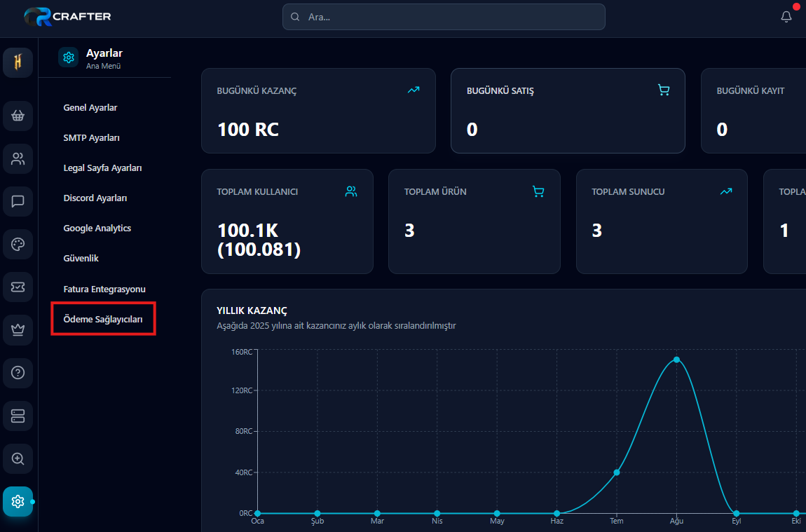Open the theme palette sidebar icon

pos(18,244)
